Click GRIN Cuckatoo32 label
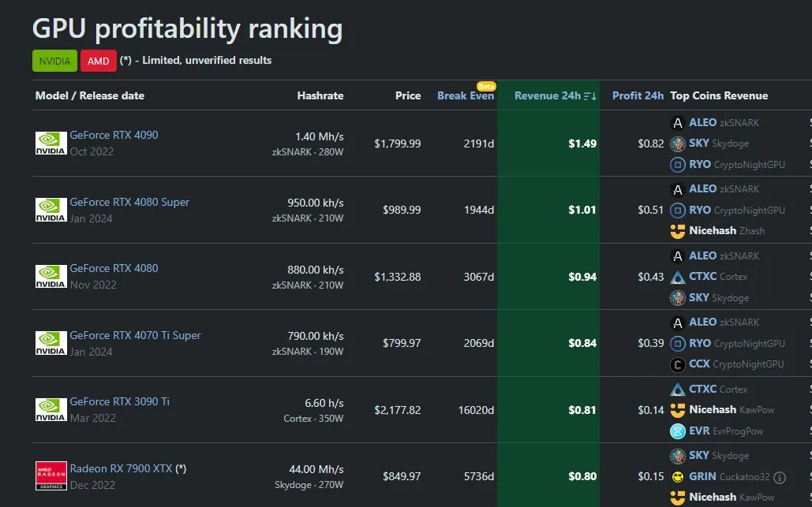 pos(729,476)
